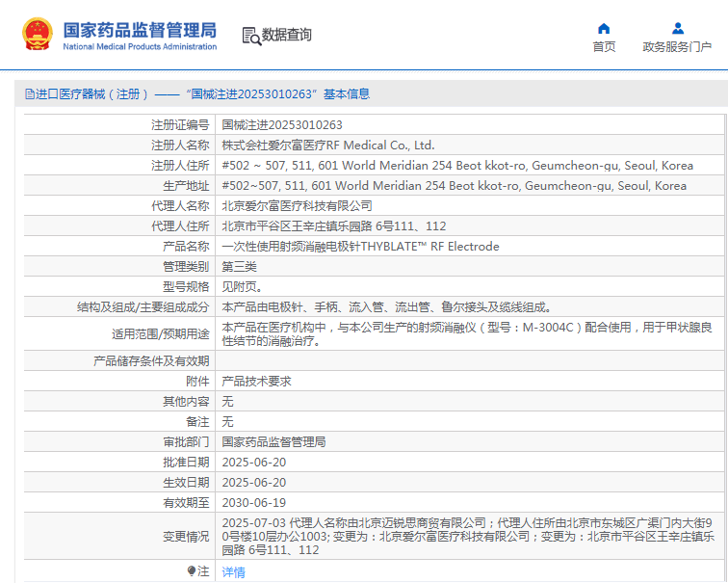This screenshot has height=583, width=728.
Task: Click the 有效期至 label cell
Action: [x=119, y=502]
